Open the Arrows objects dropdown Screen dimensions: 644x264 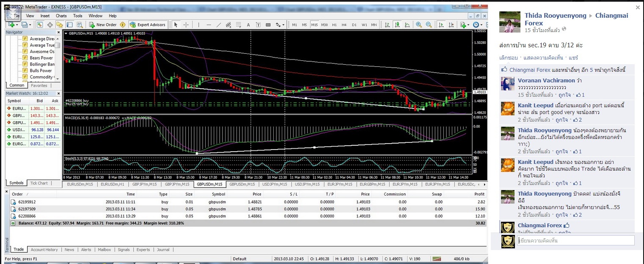point(280,24)
